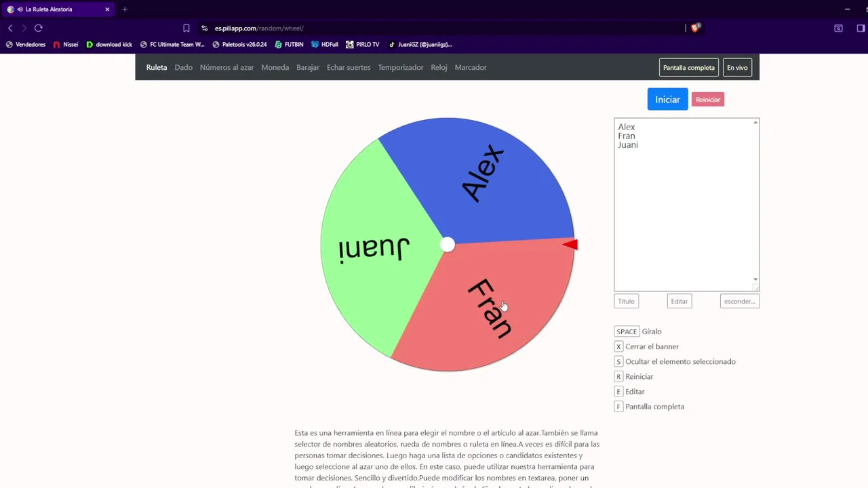Click the Título button
The image size is (868, 488).
627,302
